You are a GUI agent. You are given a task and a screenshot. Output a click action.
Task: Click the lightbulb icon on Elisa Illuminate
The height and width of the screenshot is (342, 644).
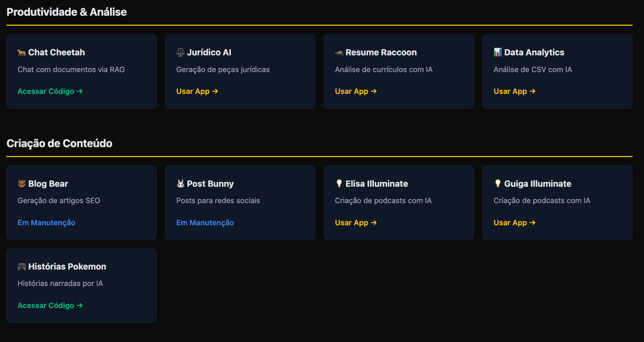pos(339,183)
